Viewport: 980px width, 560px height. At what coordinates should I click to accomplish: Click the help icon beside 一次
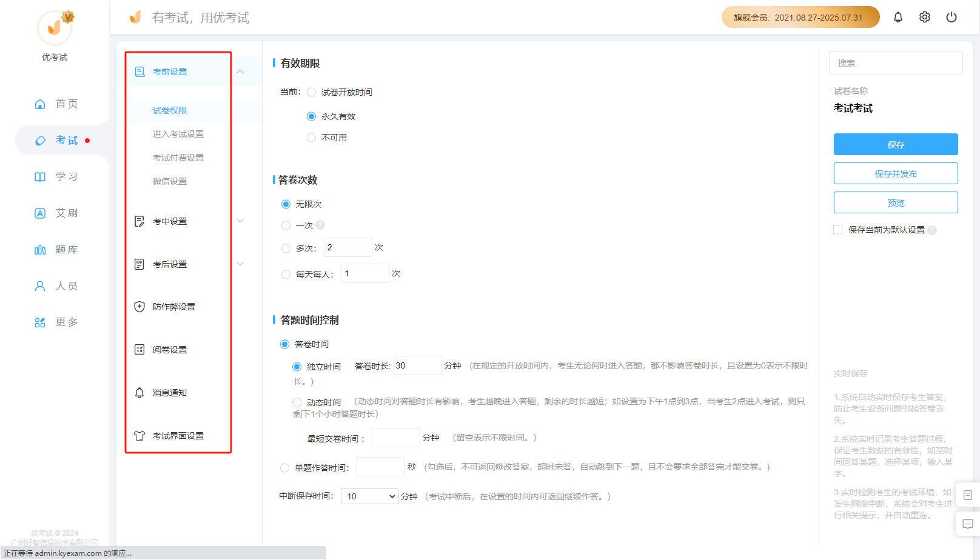click(x=320, y=225)
